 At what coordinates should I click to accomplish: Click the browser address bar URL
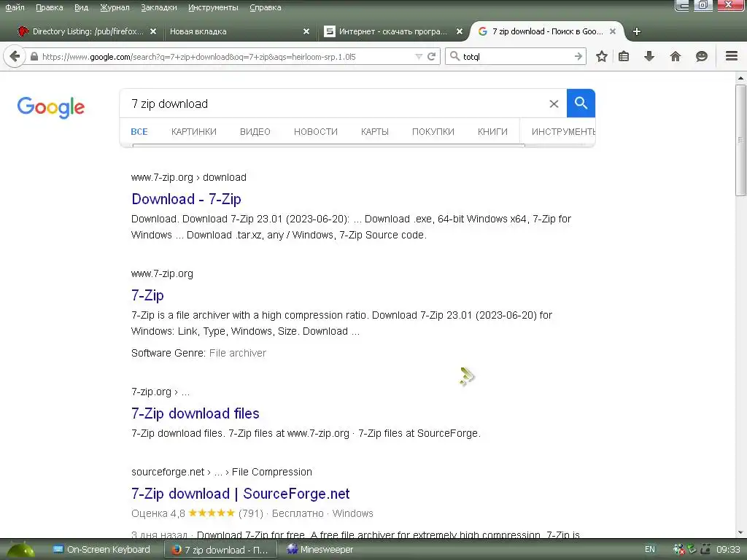(224, 57)
